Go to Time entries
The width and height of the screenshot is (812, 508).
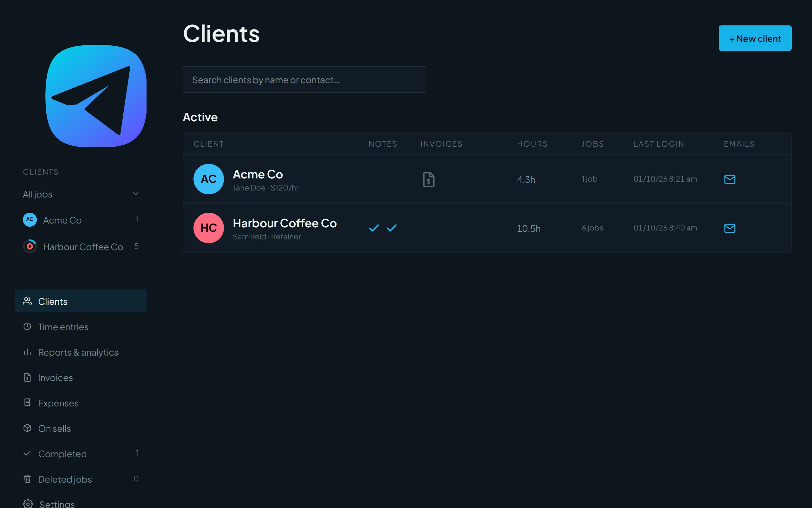tap(81, 327)
